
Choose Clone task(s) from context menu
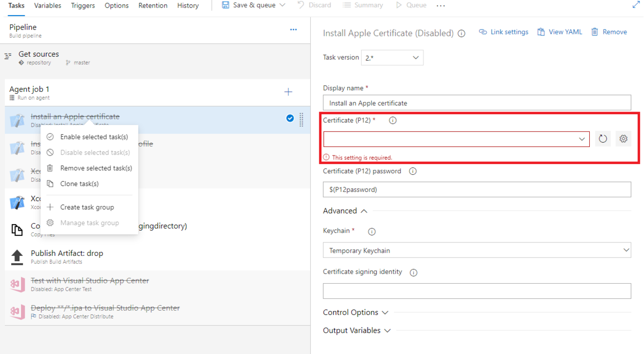tap(79, 184)
